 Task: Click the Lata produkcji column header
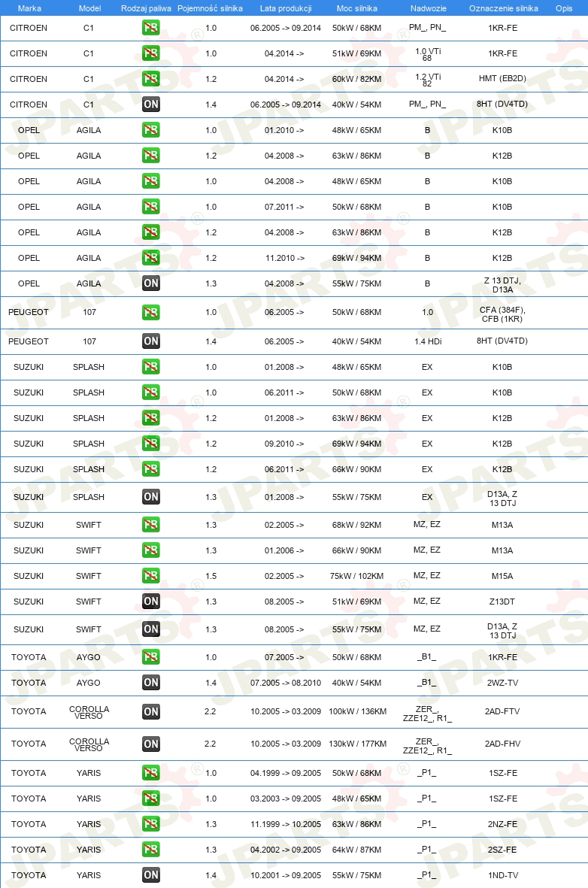pos(286,8)
